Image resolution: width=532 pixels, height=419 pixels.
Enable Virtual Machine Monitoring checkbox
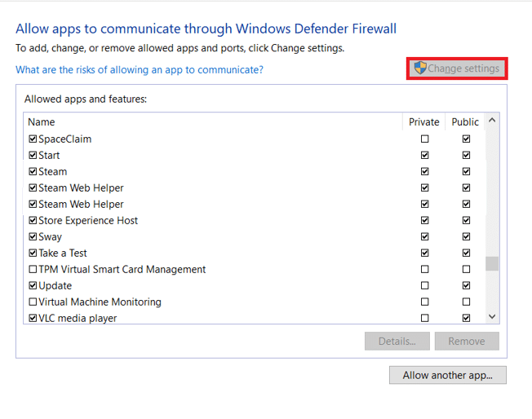33,302
